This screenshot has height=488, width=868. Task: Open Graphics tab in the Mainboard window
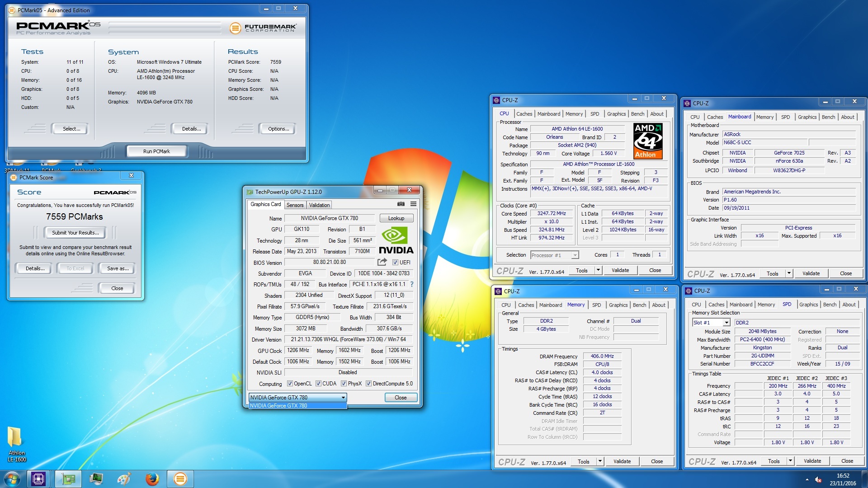coord(807,117)
